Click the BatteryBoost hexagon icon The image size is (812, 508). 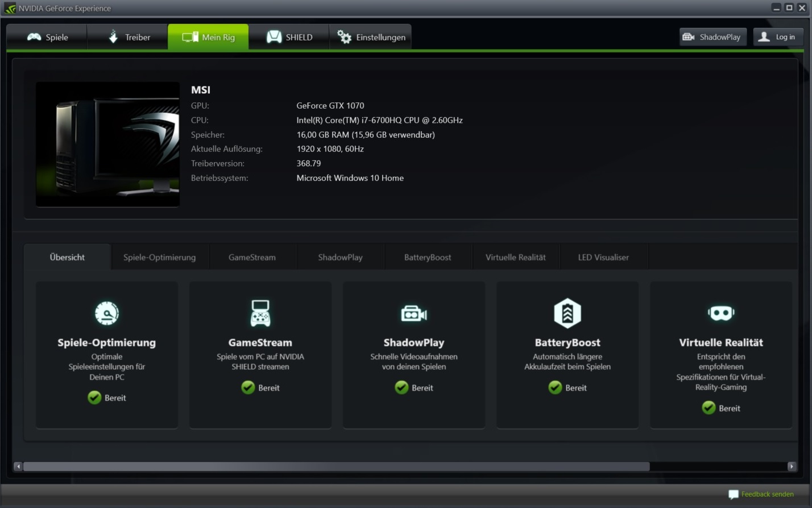[567, 313]
